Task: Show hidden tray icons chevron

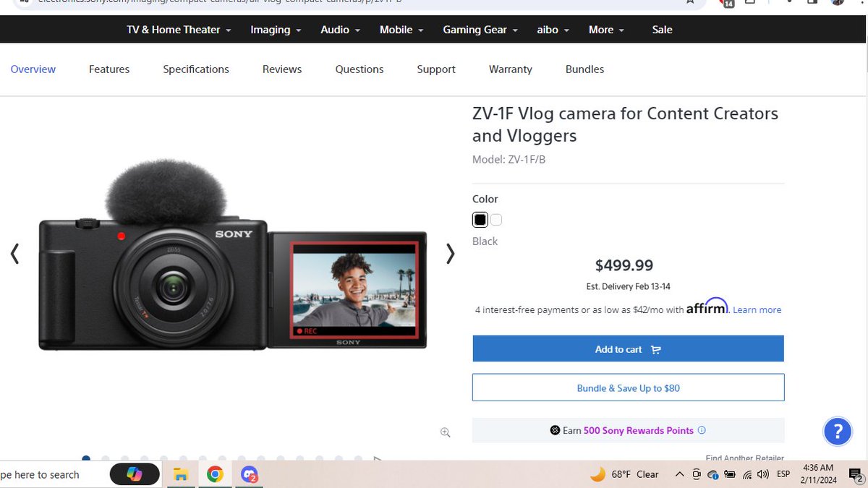Action: pyautogui.click(x=679, y=474)
